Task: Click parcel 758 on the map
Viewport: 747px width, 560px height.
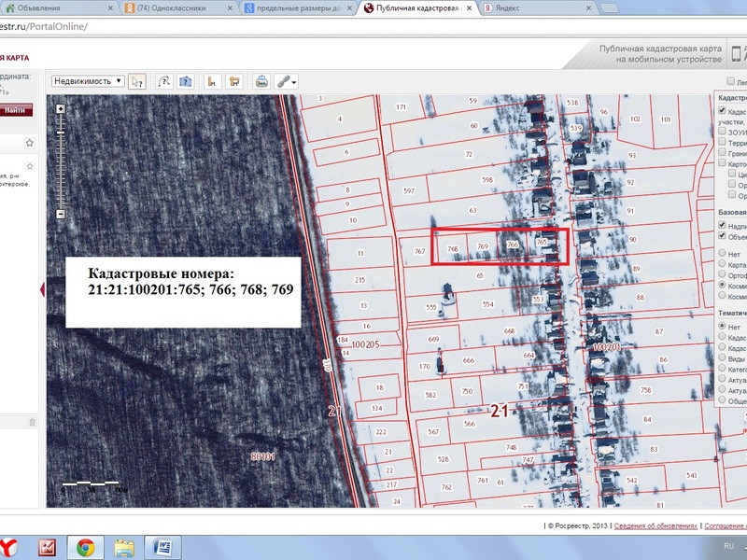Action: click(645, 390)
